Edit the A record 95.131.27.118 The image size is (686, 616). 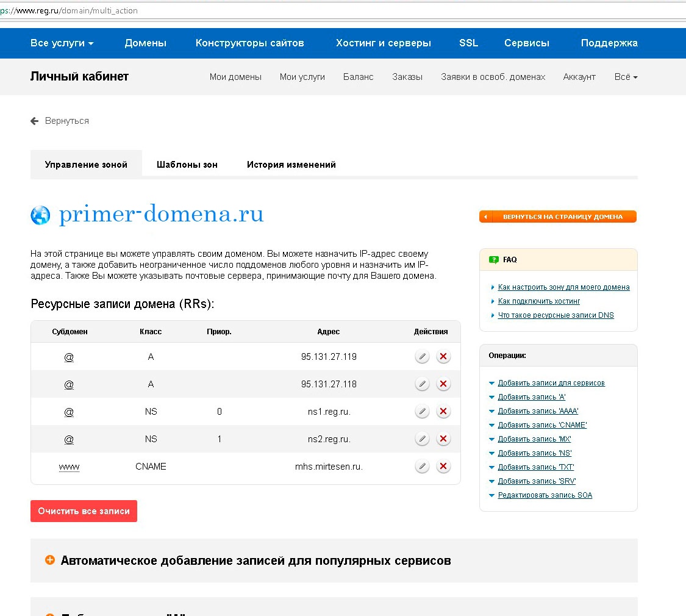coord(422,384)
